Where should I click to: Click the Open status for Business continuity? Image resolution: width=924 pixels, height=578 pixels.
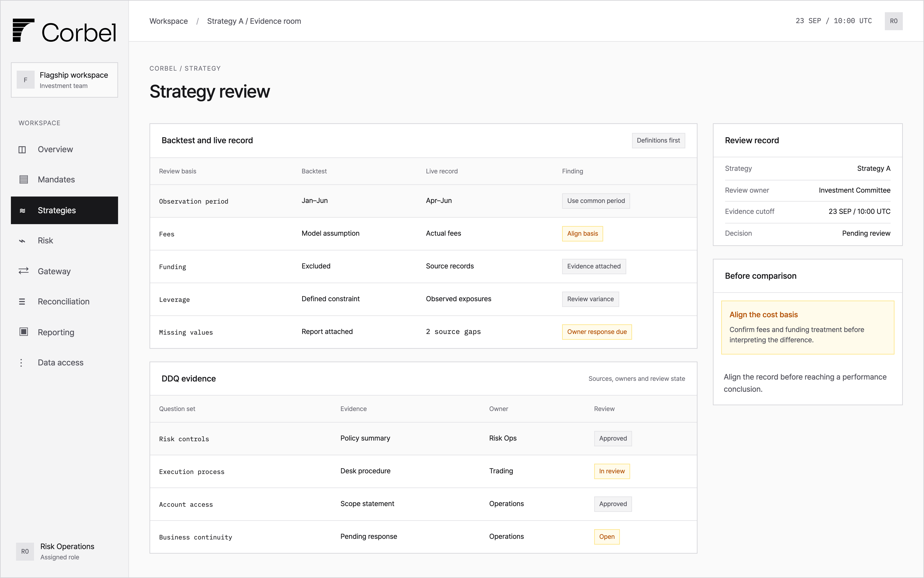click(607, 537)
